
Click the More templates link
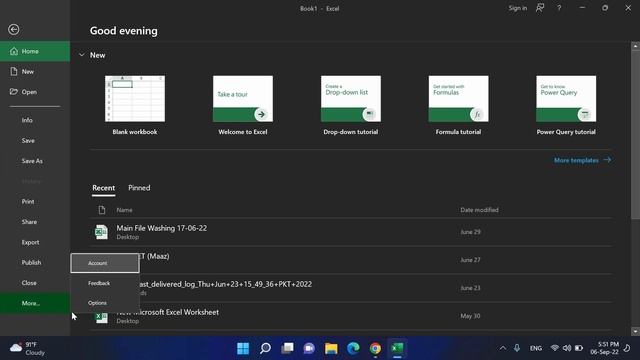click(x=582, y=160)
